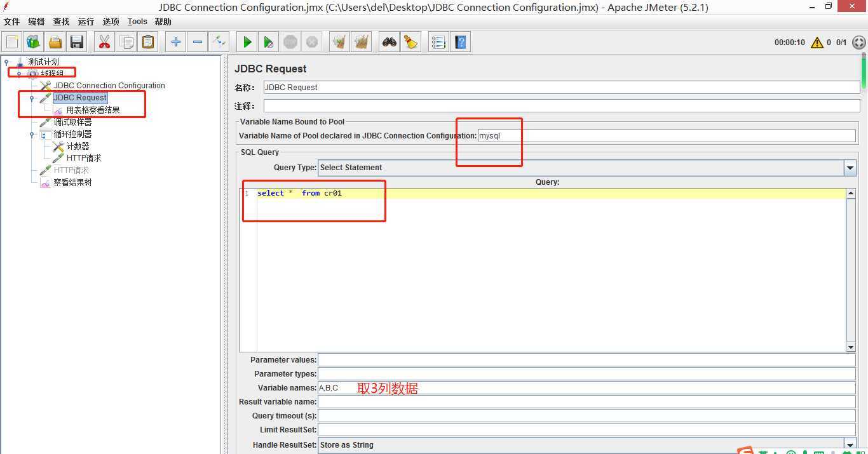Viewport: 868px width, 454px height.
Task: Select 调试取样器 in the tree
Action: [72, 122]
